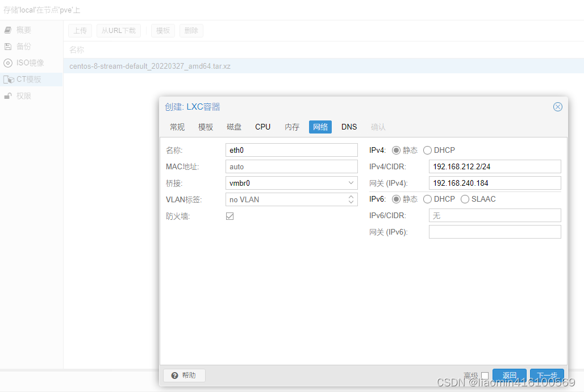This screenshot has height=392, width=584.
Task: Click the 返回 back button
Action: (509, 376)
